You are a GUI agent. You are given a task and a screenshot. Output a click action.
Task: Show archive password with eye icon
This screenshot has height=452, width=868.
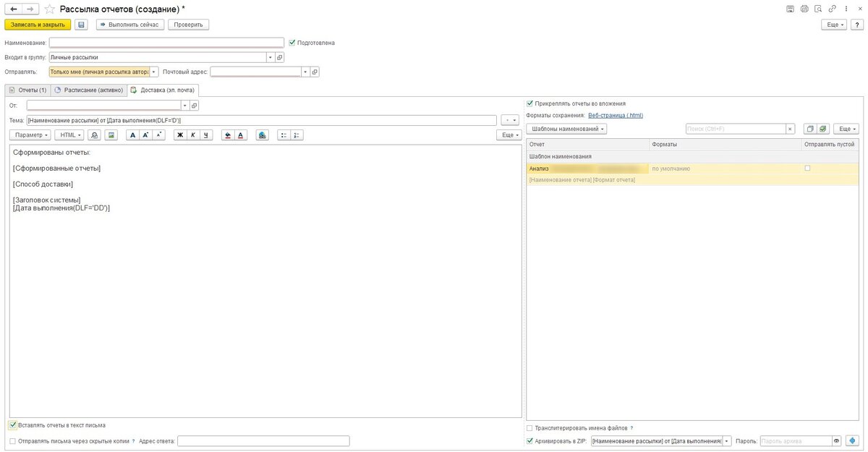[837, 440]
